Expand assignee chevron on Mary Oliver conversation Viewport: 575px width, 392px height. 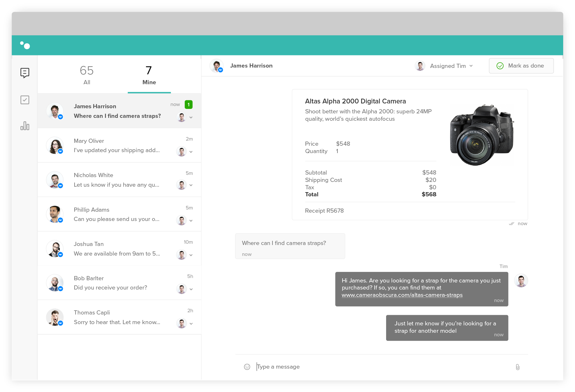coord(191,152)
